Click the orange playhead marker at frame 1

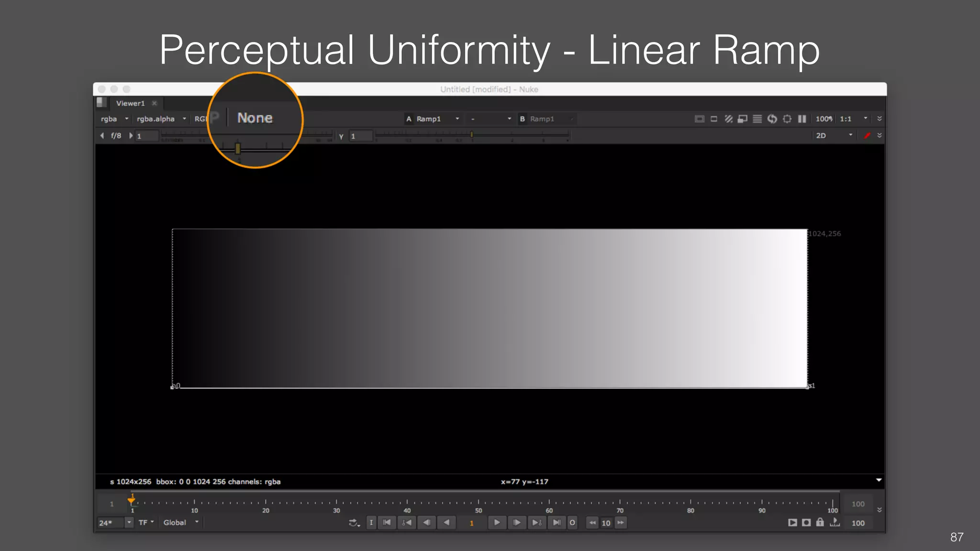tap(132, 500)
